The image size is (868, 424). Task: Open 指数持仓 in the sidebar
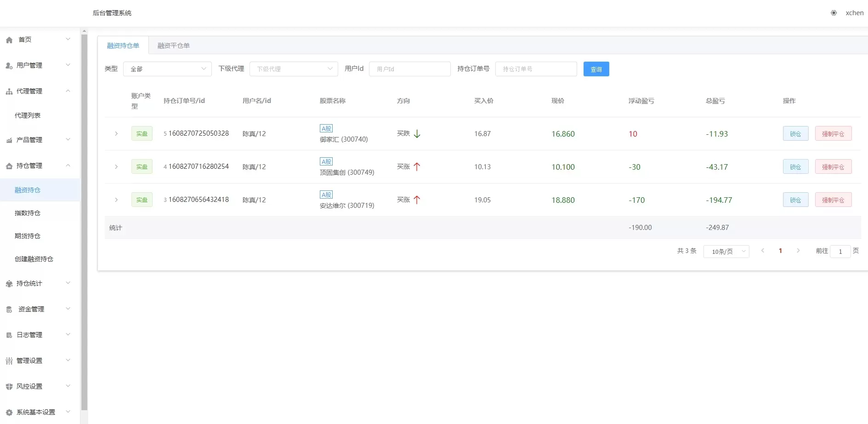coord(28,213)
